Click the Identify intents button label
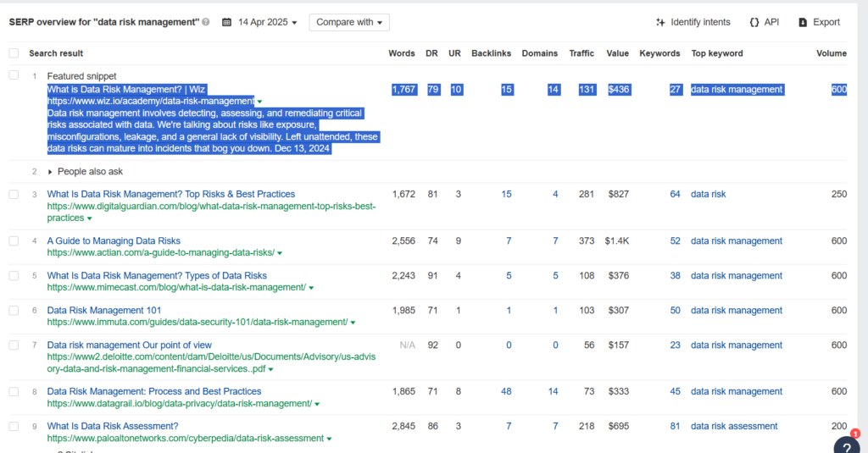The width and height of the screenshot is (868, 453). coord(700,22)
